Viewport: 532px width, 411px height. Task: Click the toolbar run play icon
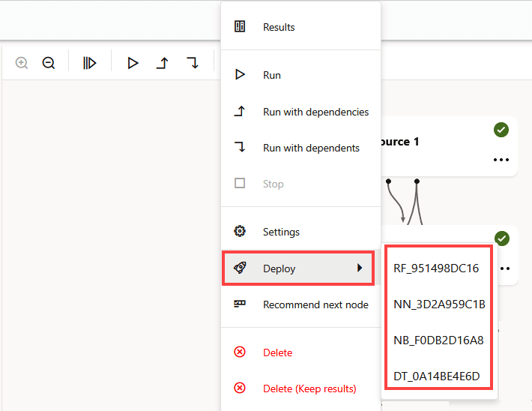[x=133, y=63]
